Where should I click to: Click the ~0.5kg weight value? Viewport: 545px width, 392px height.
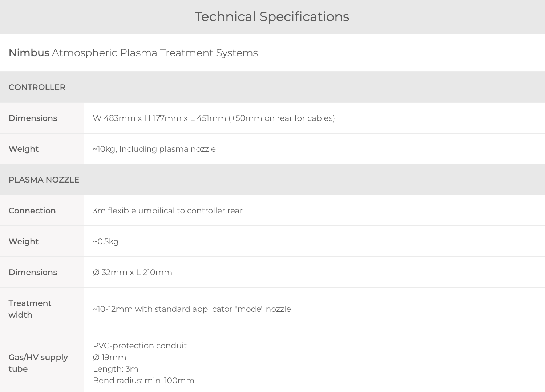pos(106,242)
